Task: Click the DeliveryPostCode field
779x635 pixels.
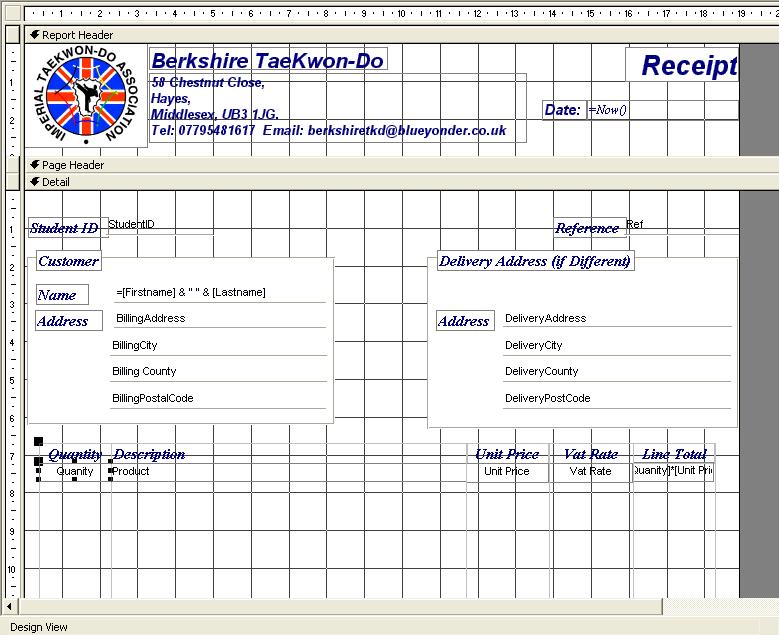Action: click(617, 399)
